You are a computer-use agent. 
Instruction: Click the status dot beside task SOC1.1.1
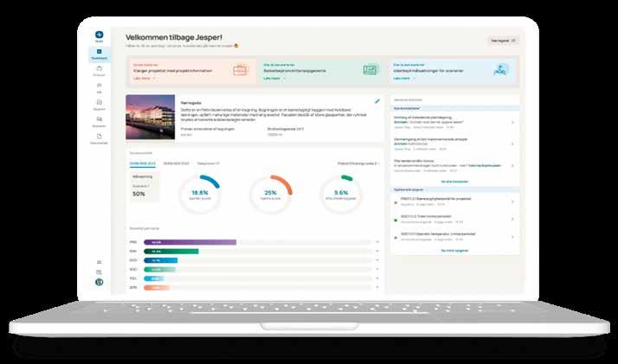point(396,238)
